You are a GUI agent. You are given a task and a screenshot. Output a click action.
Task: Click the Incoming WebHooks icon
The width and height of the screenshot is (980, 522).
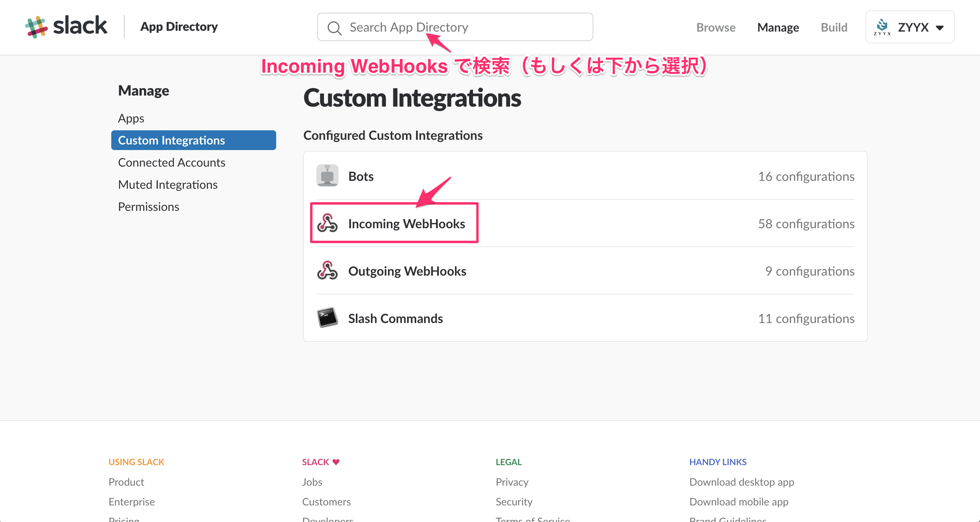tap(327, 223)
